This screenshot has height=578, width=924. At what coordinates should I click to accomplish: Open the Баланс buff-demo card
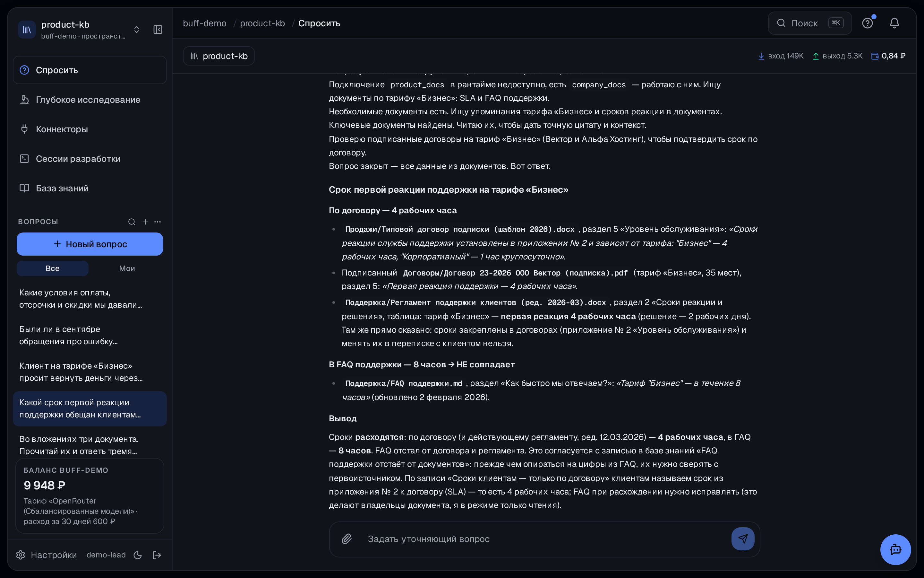pos(90,496)
